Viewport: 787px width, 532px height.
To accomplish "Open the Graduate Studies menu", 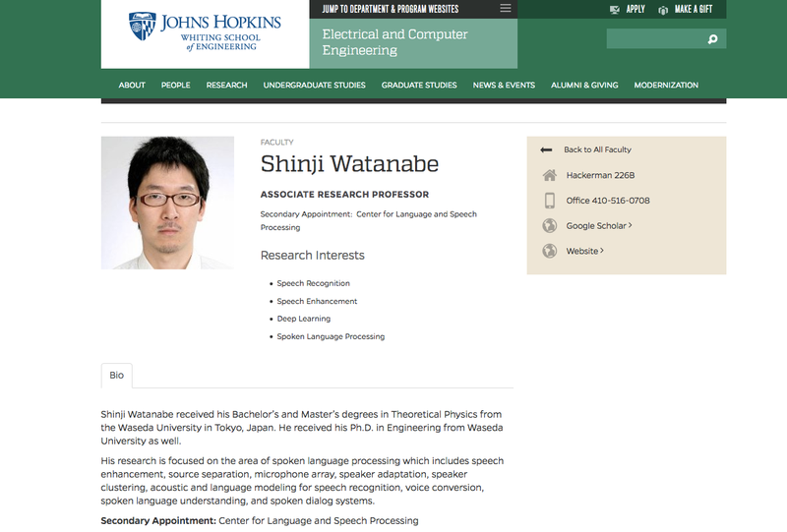I will pyautogui.click(x=419, y=85).
